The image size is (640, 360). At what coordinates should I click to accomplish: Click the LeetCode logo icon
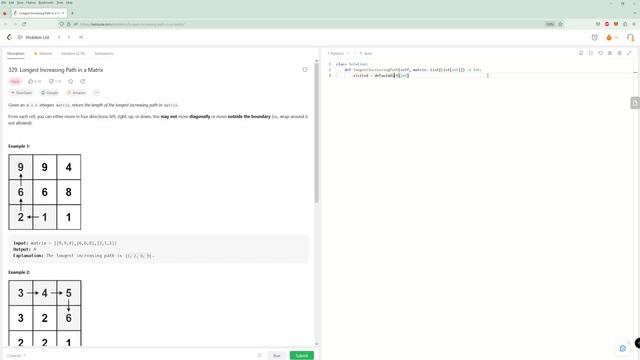coord(9,37)
